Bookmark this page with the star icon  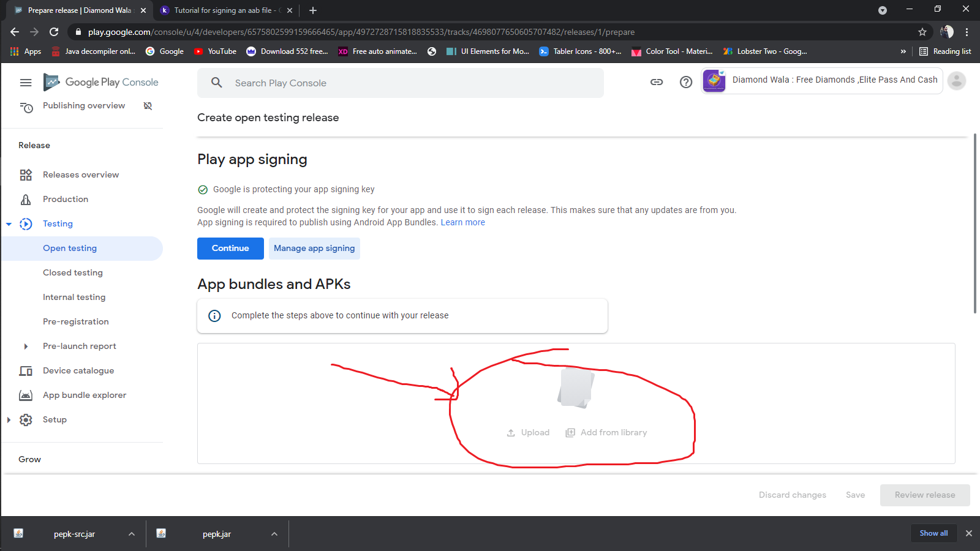coord(922,32)
